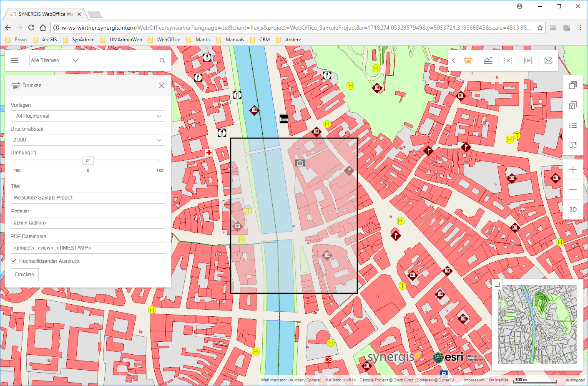This screenshot has height=386, width=588.
Task: Open the Druckmaßstab scale dropdown
Action: pyautogui.click(x=88, y=140)
